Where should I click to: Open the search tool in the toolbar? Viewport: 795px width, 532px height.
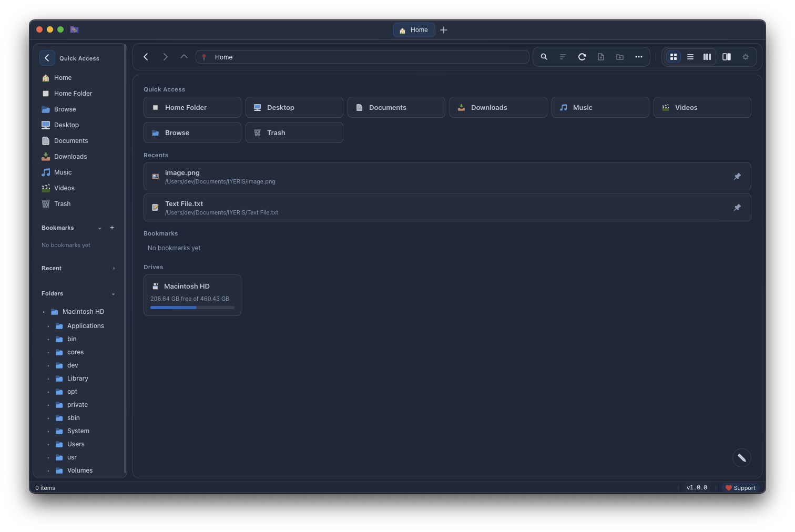click(x=544, y=57)
